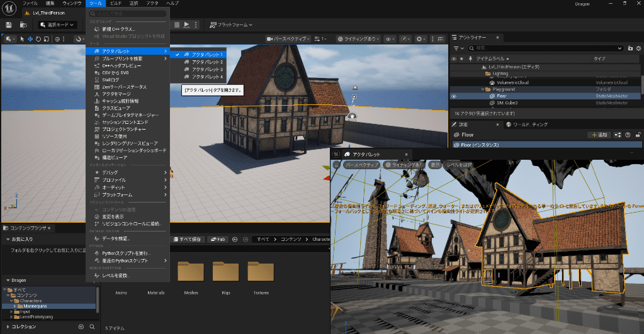The height and width of the screenshot is (334, 644).
Task: Click 新規 C++ クラス menu entry
Action: [x=128, y=29]
